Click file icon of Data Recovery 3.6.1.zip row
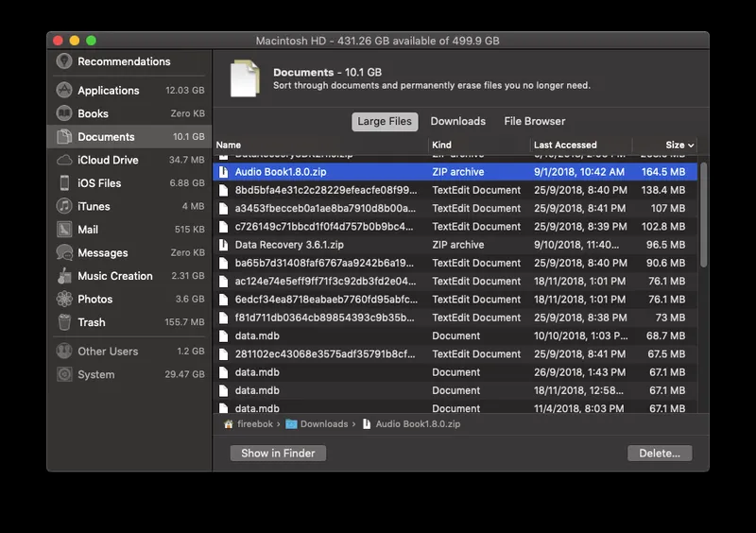This screenshot has height=533, width=756. [x=223, y=245]
